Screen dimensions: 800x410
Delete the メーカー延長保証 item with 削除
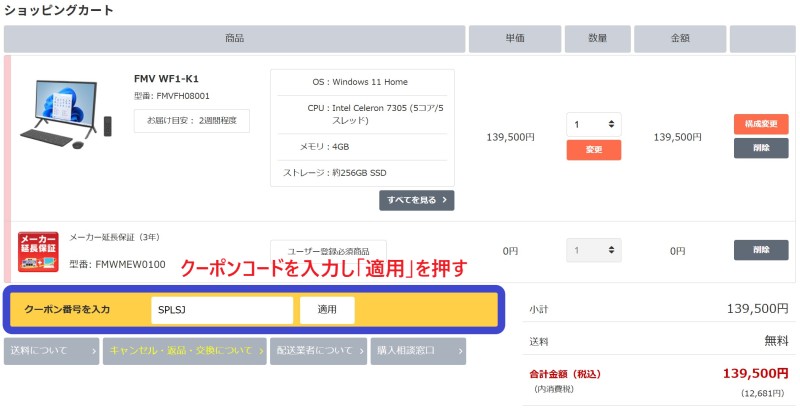click(x=761, y=250)
